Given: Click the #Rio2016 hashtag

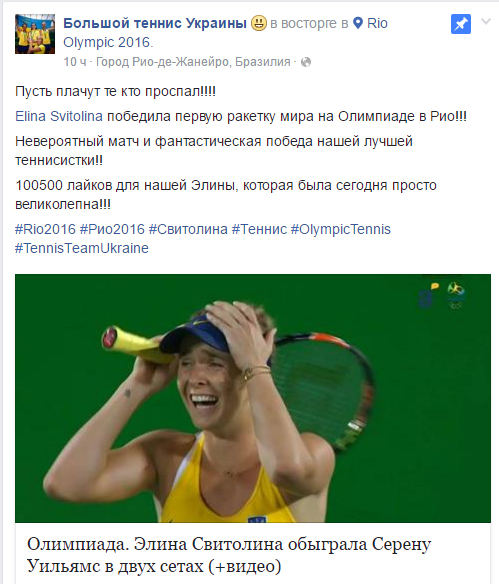Looking at the screenshot, I should (45, 229).
